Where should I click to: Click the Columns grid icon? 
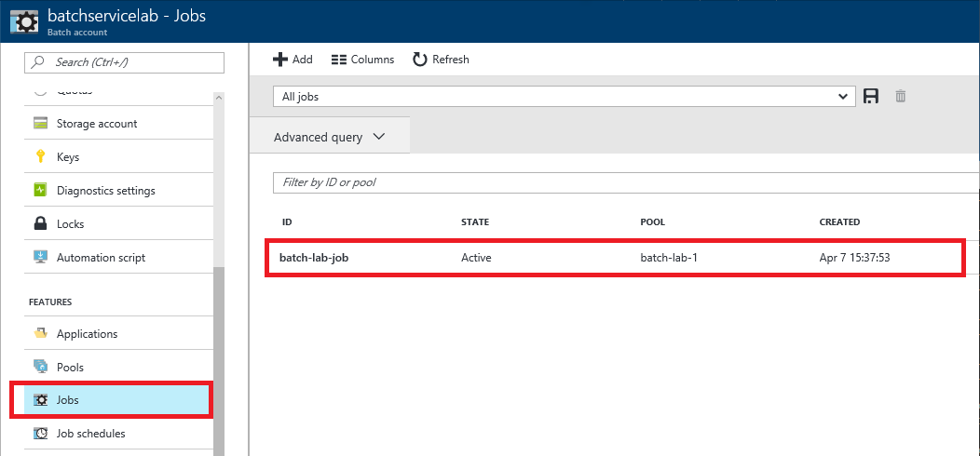pos(339,60)
